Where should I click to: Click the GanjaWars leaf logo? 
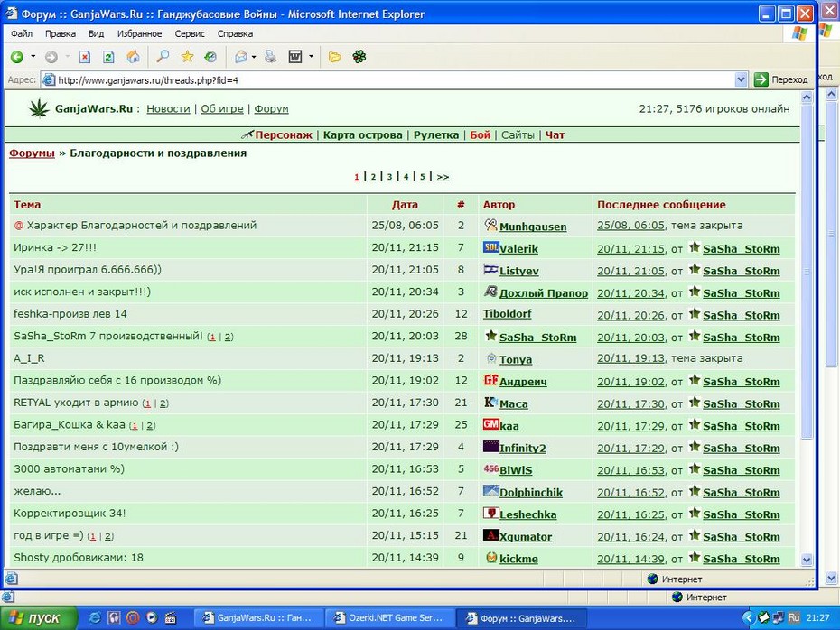point(39,108)
